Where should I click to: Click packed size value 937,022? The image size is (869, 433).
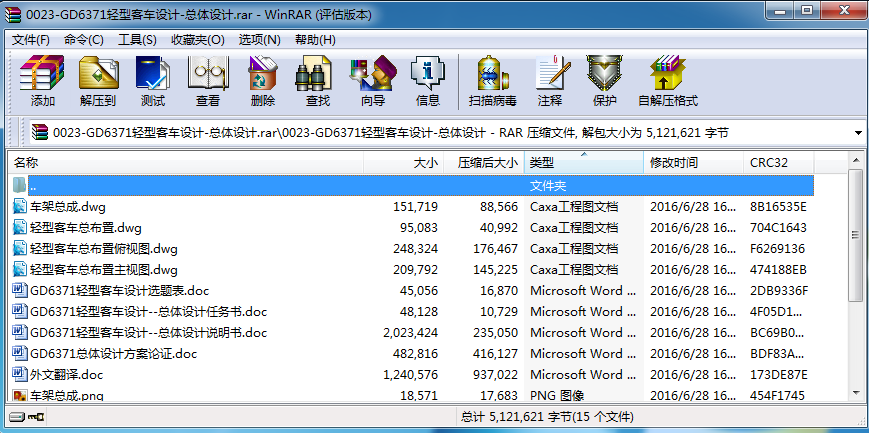click(x=495, y=375)
